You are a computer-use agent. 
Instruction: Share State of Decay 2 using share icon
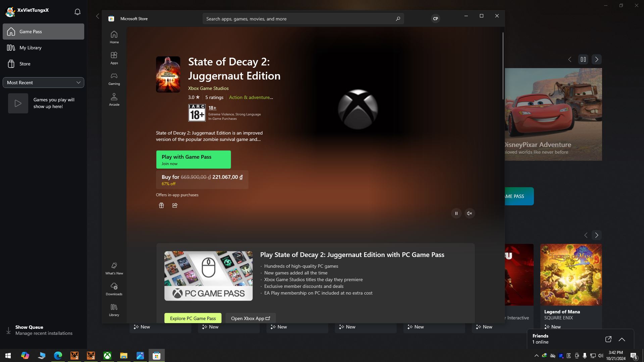(x=175, y=205)
